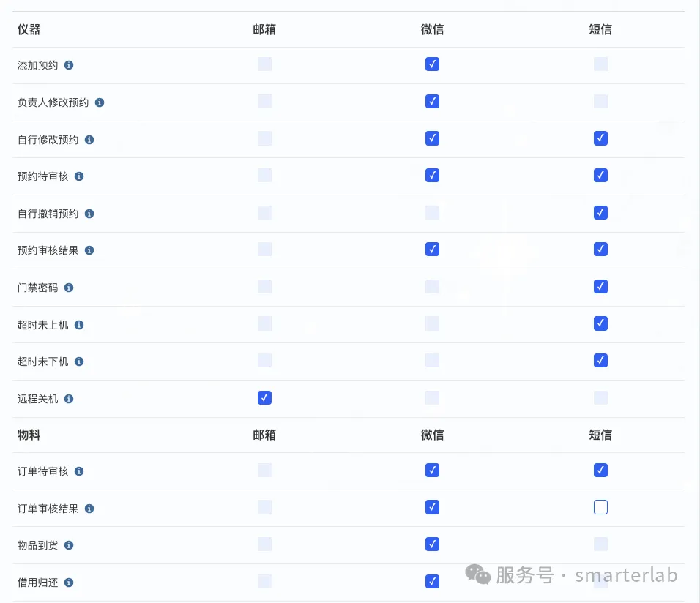Uncheck 短信 for 订单待审核
Screen dimensions: 700x603
600,470
